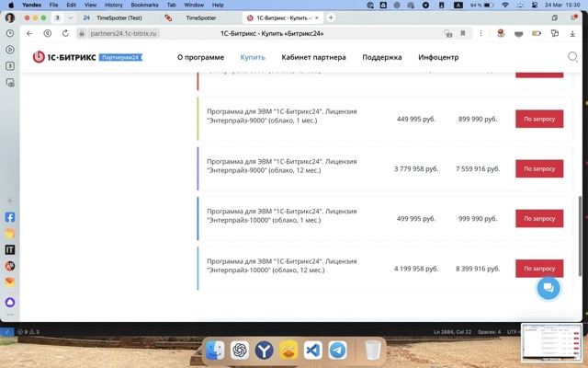The width and height of the screenshot is (588, 368).
Task: Go to the Инфоцентр section
Action: [438, 57]
